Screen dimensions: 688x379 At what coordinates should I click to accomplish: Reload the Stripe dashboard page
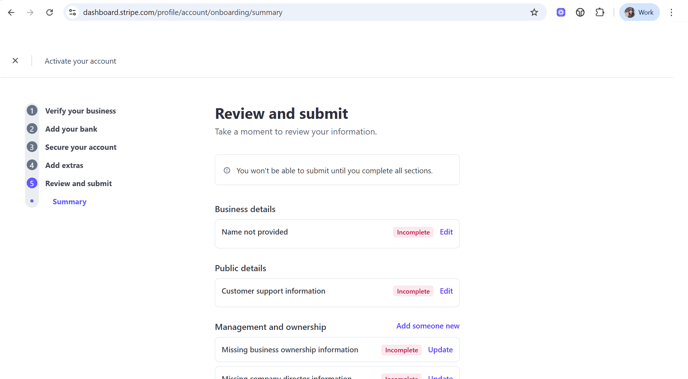(x=49, y=12)
